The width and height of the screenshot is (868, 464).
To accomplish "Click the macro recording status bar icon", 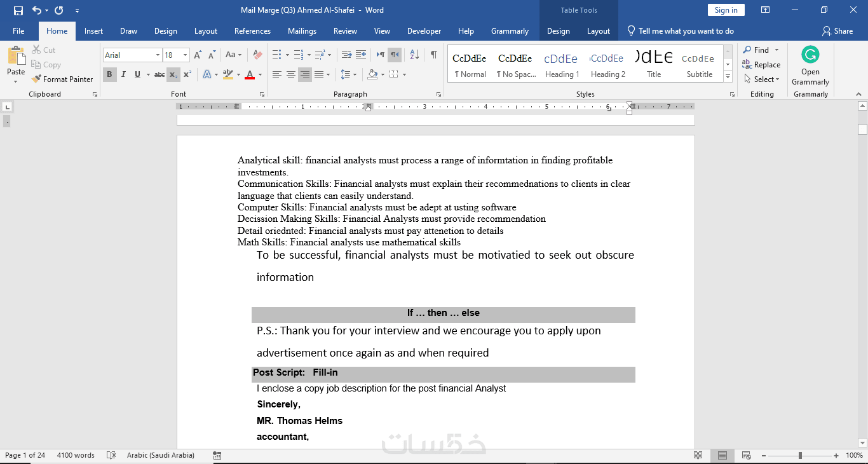I will 217,455.
